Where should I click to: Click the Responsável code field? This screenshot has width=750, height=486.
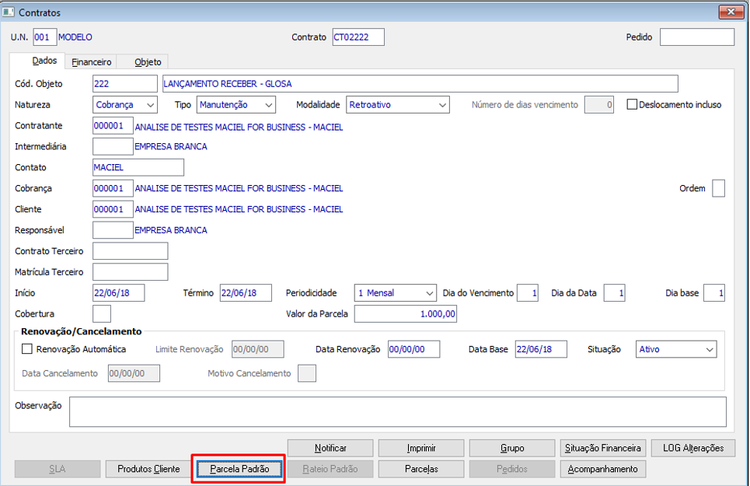[113, 230]
